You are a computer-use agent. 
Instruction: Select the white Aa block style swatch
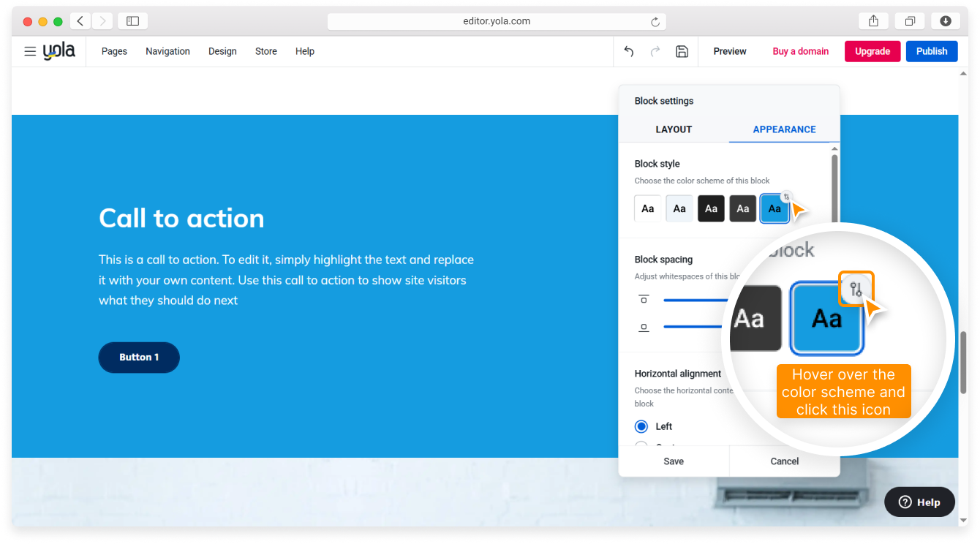point(647,208)
